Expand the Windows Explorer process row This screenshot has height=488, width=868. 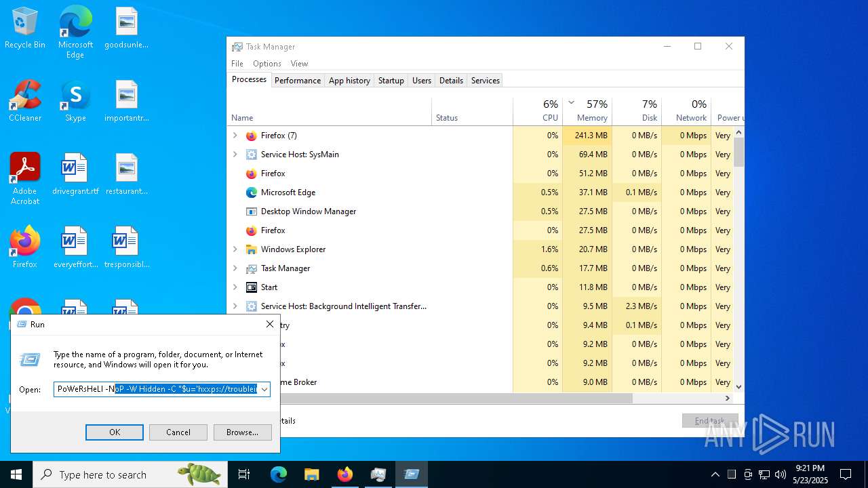click(235, 249)
